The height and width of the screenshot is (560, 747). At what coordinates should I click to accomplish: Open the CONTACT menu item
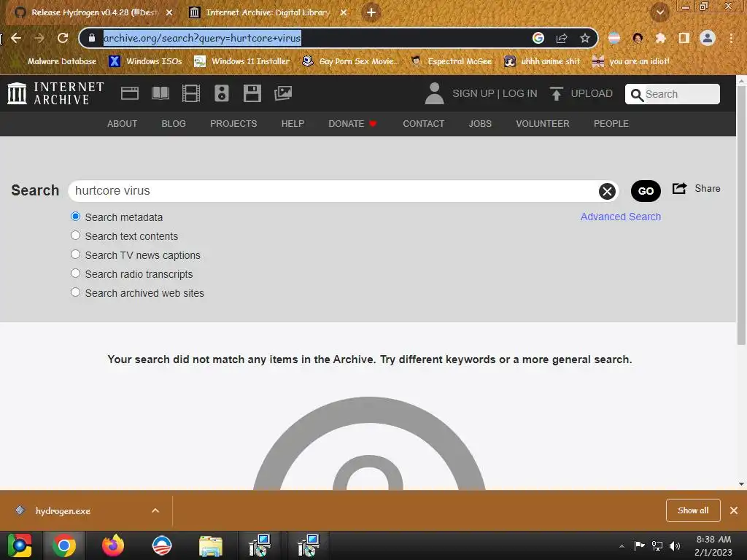424,124
